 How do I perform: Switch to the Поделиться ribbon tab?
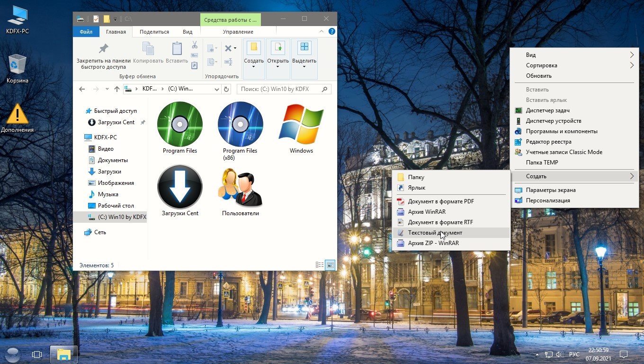154,32
